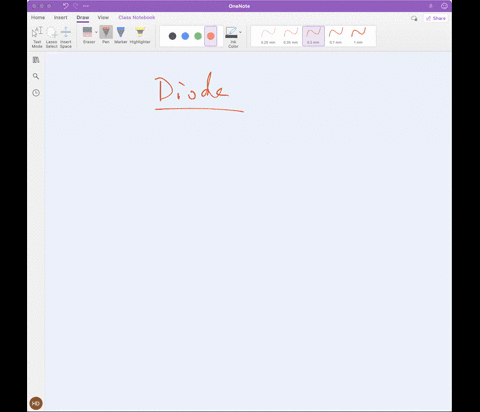Open the search magnifier in sidebar

tap(36, 76)
